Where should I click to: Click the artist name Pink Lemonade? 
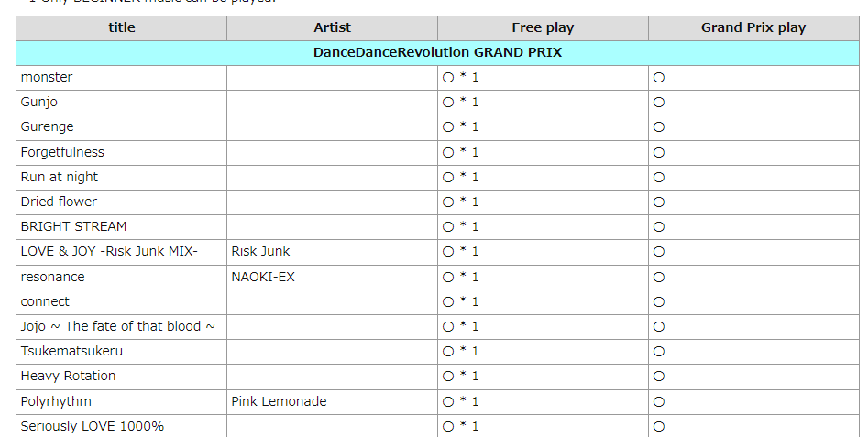tap(279, 401)
